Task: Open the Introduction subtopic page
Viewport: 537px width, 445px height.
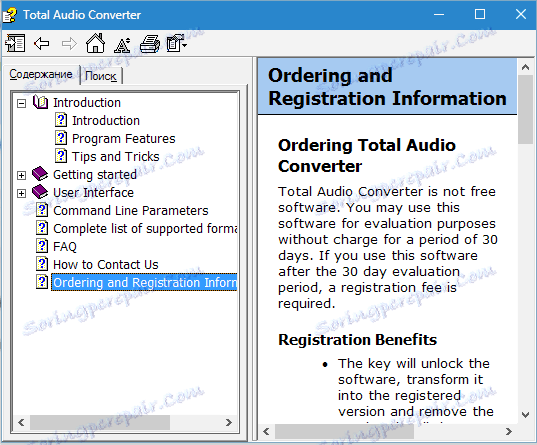Action: [x=106, y=121]
